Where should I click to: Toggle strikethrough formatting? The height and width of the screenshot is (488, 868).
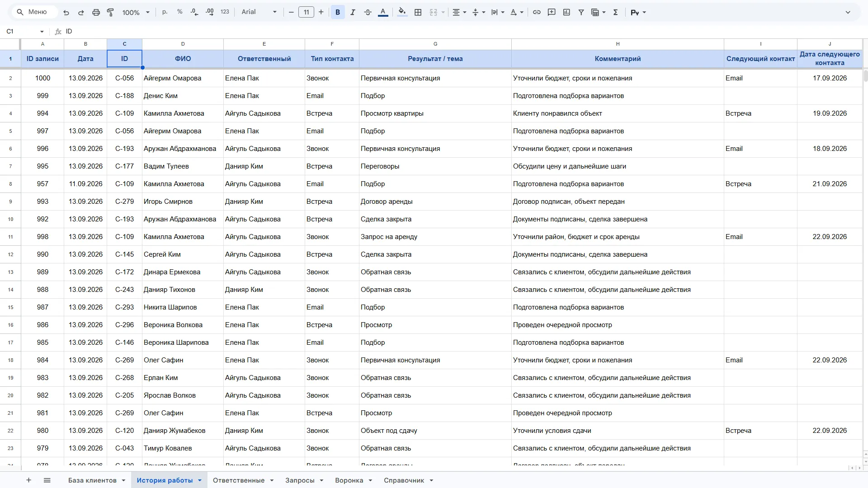tap(368, 12)
